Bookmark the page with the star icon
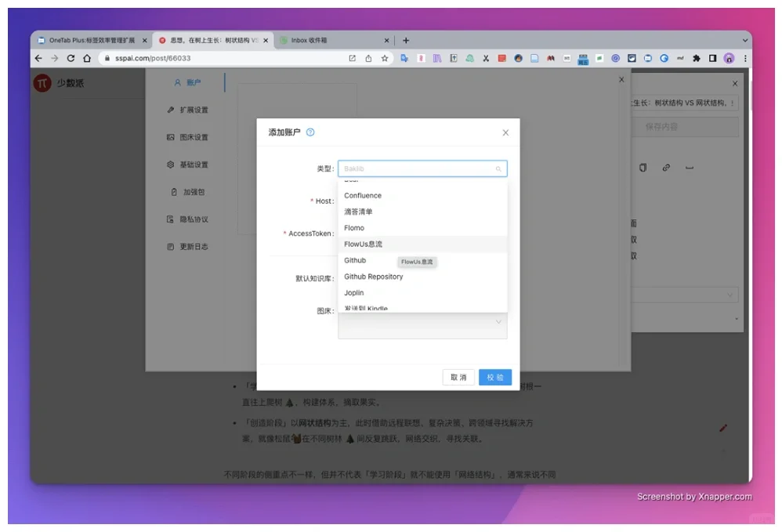Viewport: 782px width, 532px height. 384,57
